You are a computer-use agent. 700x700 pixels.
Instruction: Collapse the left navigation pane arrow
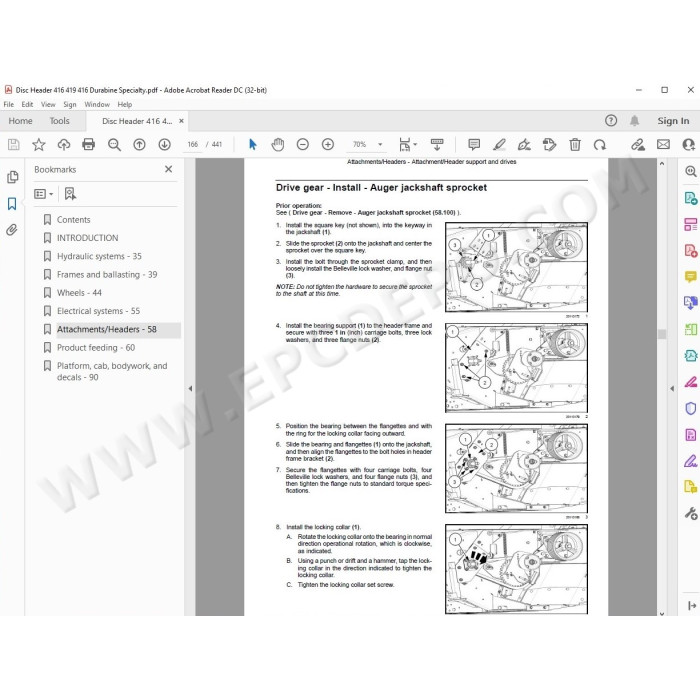click(190, 388)
